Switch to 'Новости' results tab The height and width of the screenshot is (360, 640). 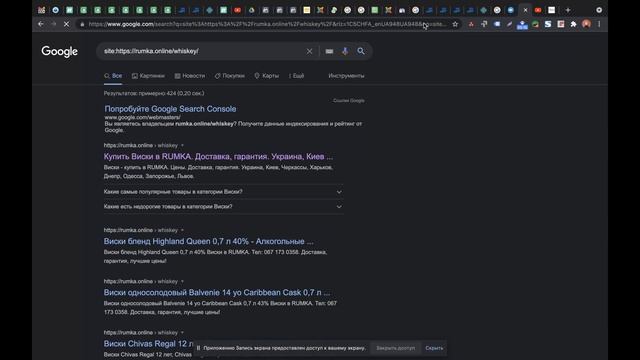point(190,76)
